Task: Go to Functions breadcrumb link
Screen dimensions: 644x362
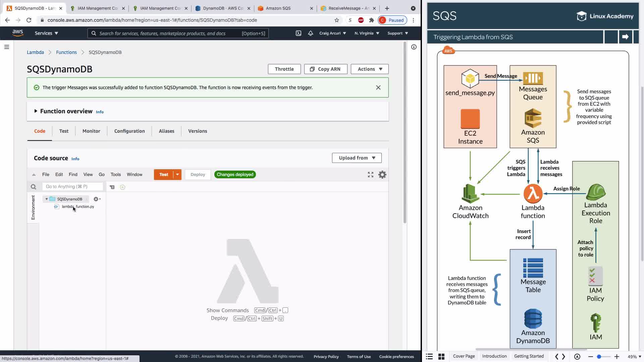Action: [66, 52]
